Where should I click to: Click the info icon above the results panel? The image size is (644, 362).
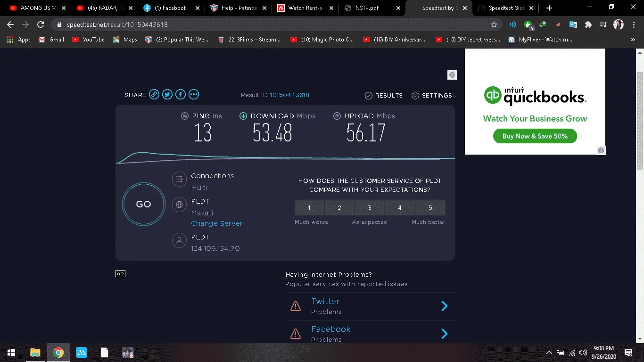pos(452,75)
